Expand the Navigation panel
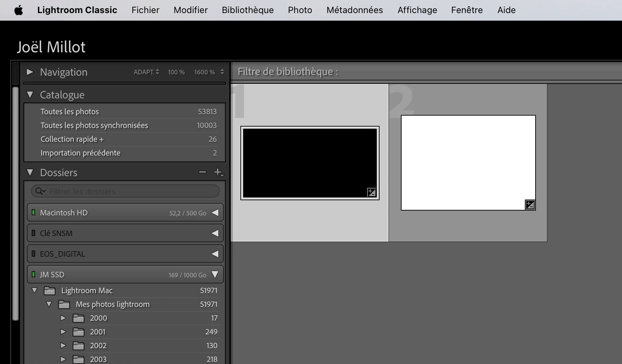The width and height of the screenshot is (622, 364). (x=30, y=72)
